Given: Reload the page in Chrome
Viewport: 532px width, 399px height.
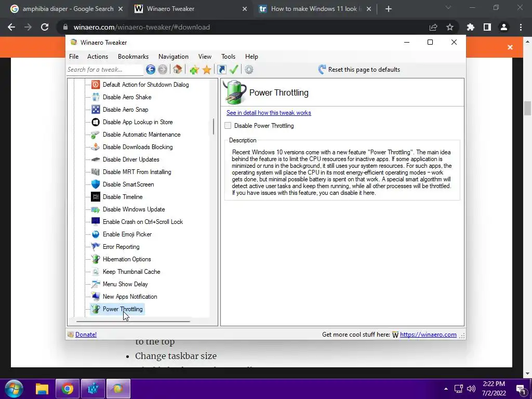Looking at the screenshot, I should coord(45,27).
